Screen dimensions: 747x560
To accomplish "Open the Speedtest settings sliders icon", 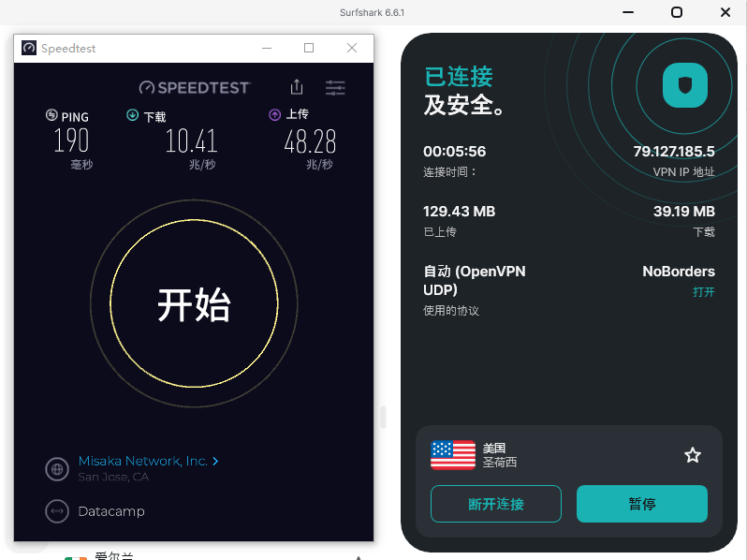I will [x=335, y=88].
